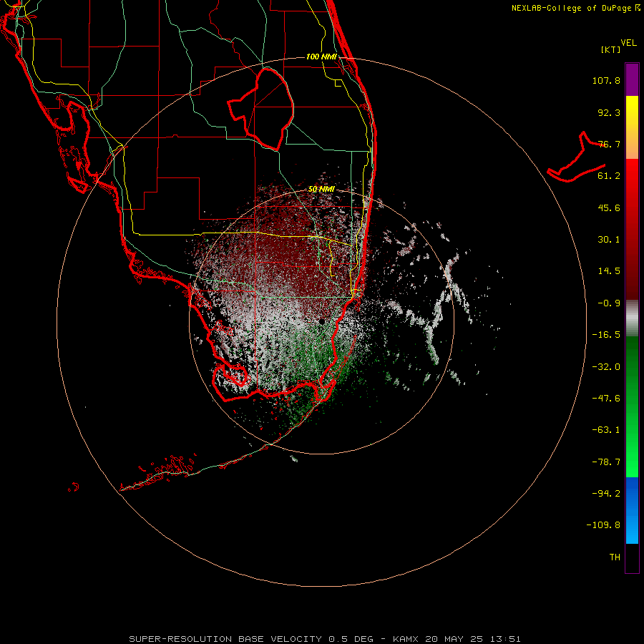Screen dimensions: 644x644
Task: Select the 92.3 legend value
Action: click(x=609, y=112)
